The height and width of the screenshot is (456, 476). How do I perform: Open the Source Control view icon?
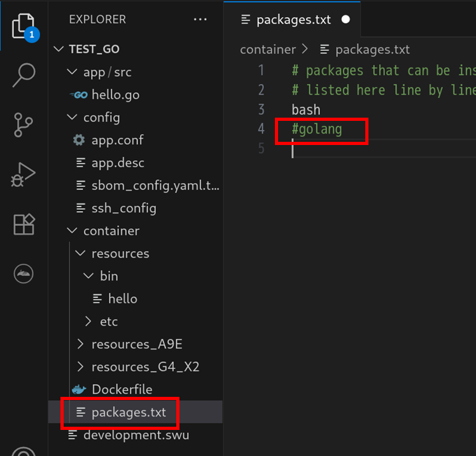(23, 125)
